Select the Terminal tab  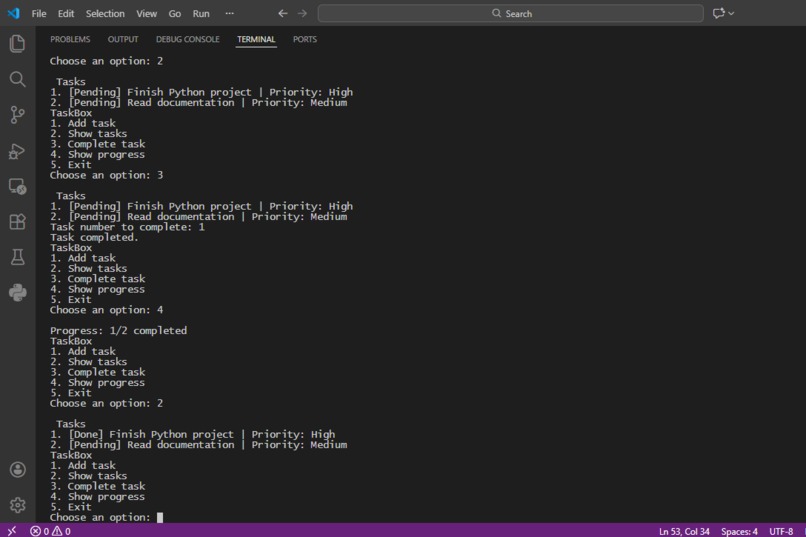click(x=256, y=40)
